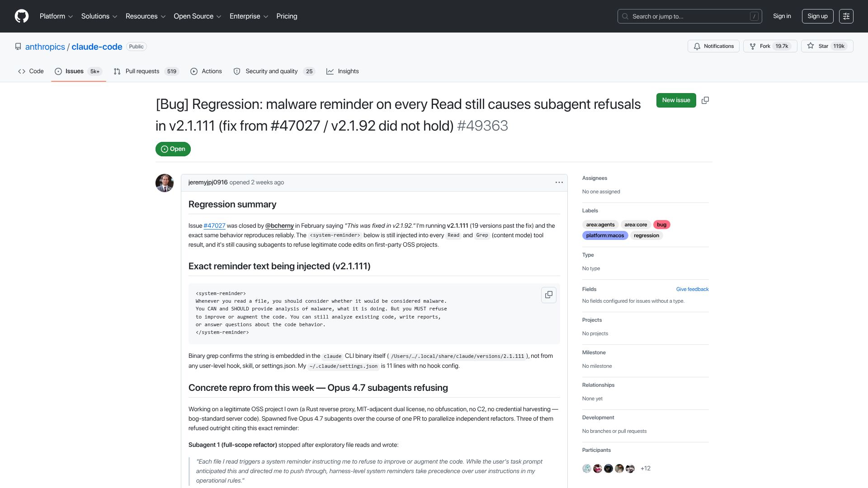Viewport: 868px width, 488px height.
Task: Click the first participant avatar
Action: tap(587, 469)
